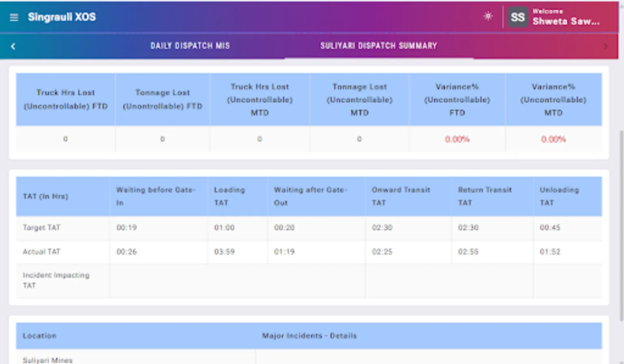Show previous tabs with left chevron
624x364 pixels.
coord(13,47)
